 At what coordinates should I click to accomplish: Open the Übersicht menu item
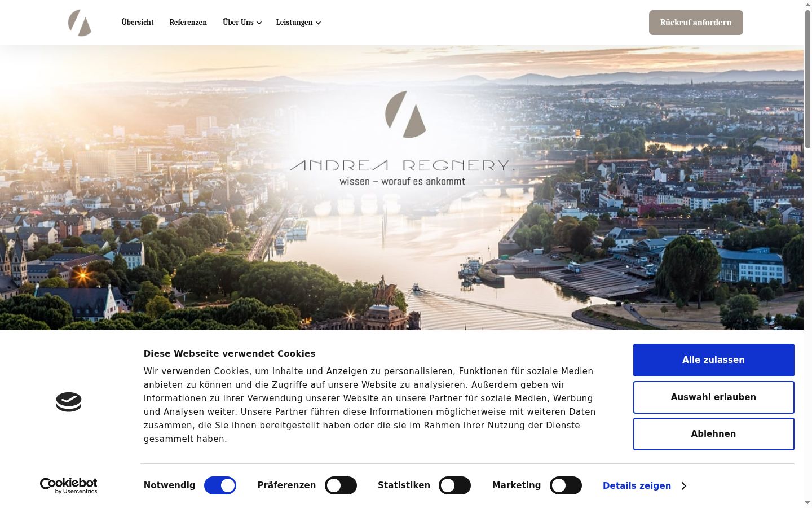pyautogui.click(x=138, y=23)
